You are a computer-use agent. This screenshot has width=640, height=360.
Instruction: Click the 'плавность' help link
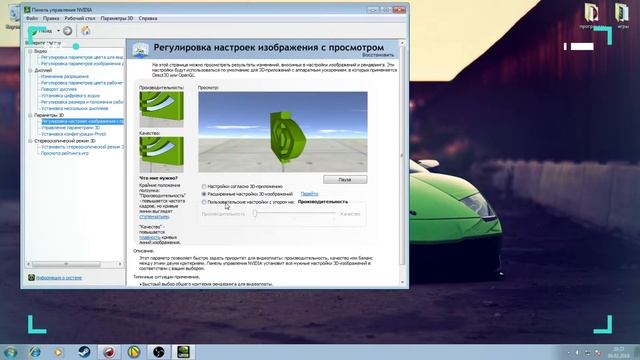(149, 237)
